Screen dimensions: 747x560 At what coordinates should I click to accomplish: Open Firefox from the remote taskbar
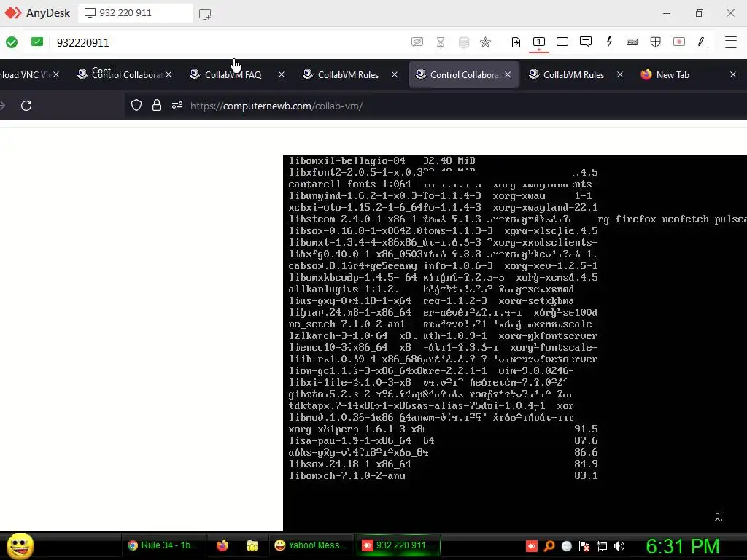[x=222, y=545]
